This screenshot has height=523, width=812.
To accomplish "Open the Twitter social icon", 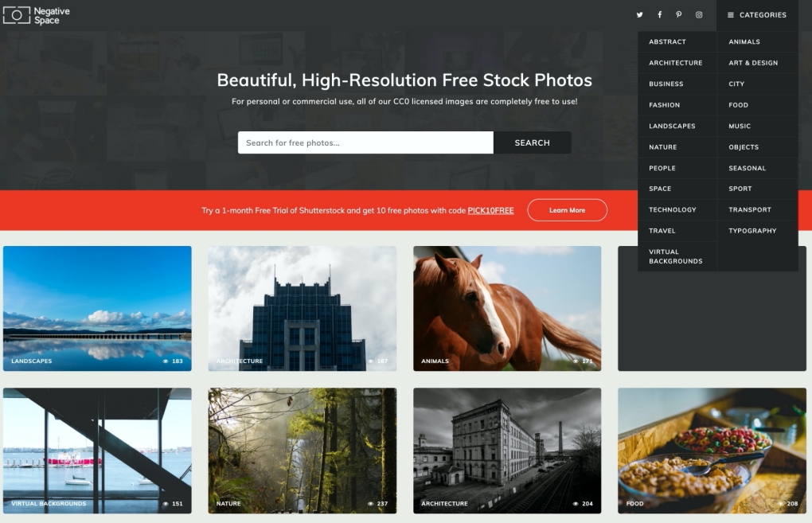I will coord(639,15).
